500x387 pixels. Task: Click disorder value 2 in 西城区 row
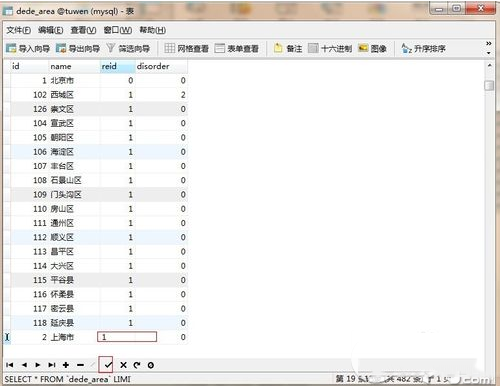[x=161, y=95]
